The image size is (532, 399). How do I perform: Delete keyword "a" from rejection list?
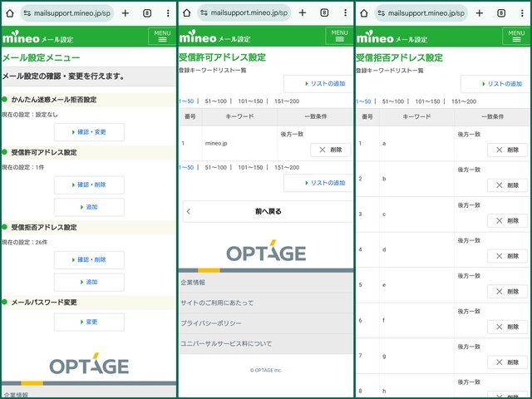506,150
